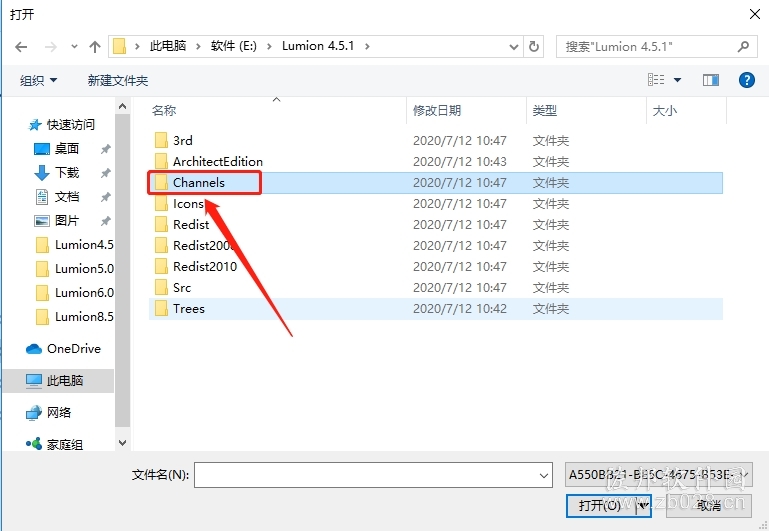Click sidebar scrollbar down arrow
The width and height of the screenshot is (769, 531).
[x=123, y=443]
